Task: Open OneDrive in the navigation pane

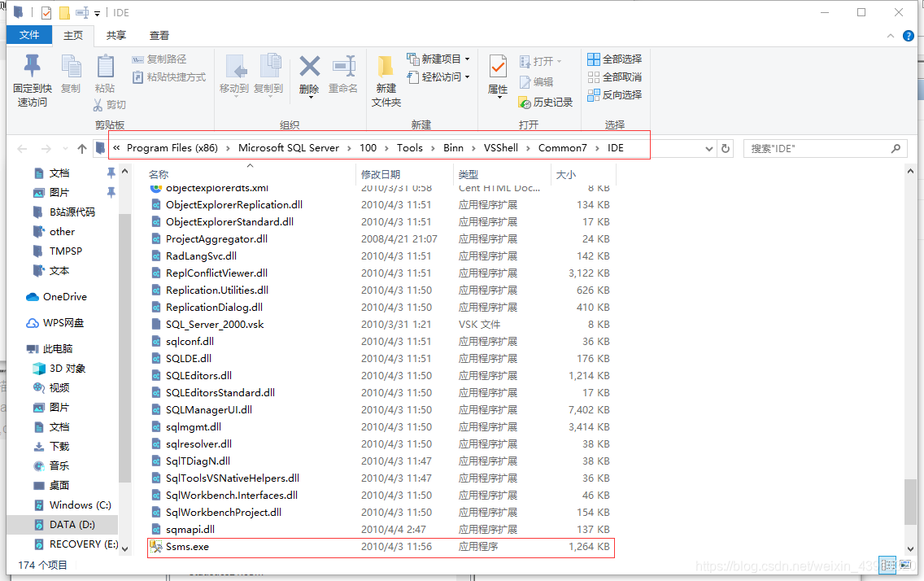Action: click(57, 297)
